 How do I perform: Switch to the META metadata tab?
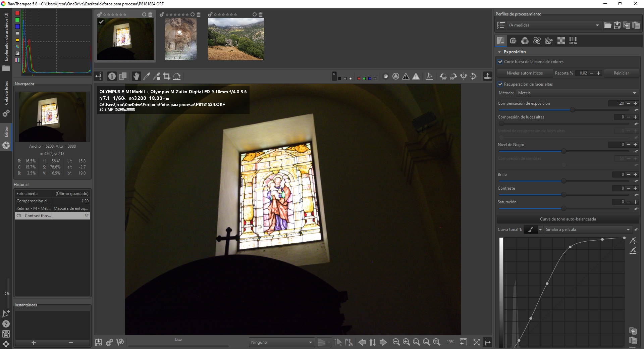pyautogui.click(x=573, y=41)
